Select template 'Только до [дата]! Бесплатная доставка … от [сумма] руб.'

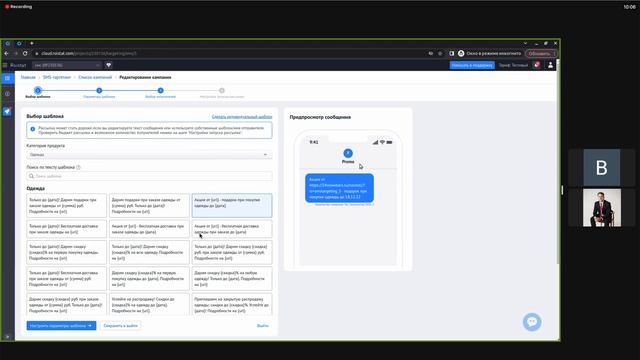(67, 278)
